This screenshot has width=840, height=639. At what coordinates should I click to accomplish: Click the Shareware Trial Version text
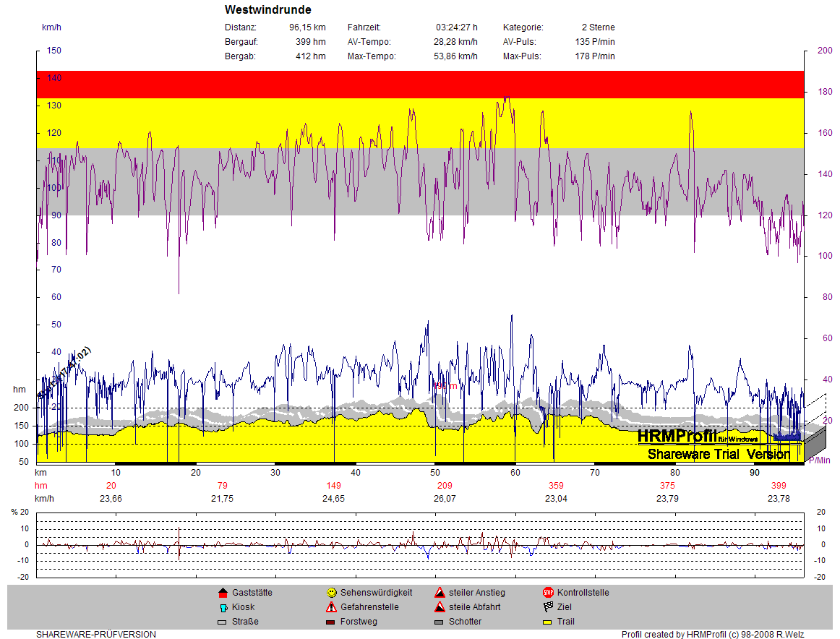pyautogui.click(x=719, y=455)
